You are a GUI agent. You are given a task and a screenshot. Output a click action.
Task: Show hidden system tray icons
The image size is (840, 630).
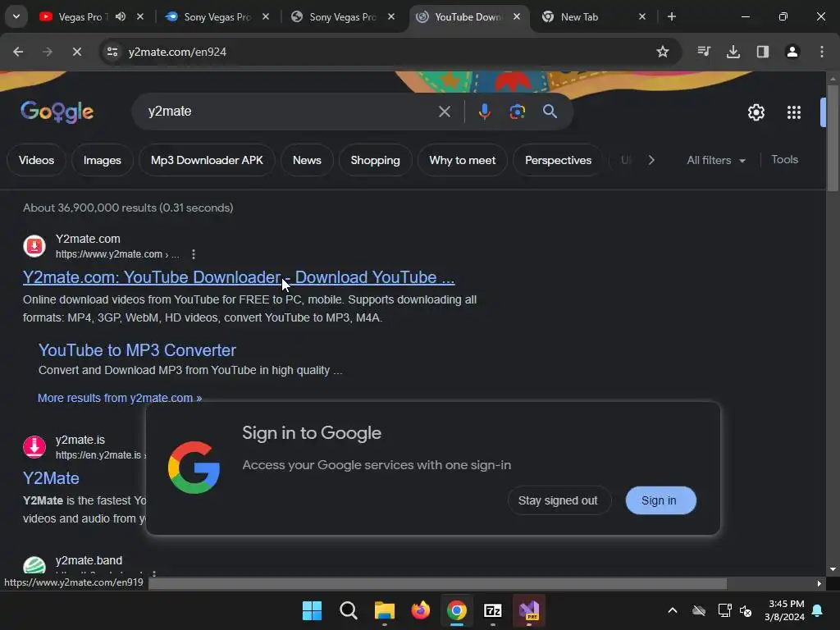673,610
